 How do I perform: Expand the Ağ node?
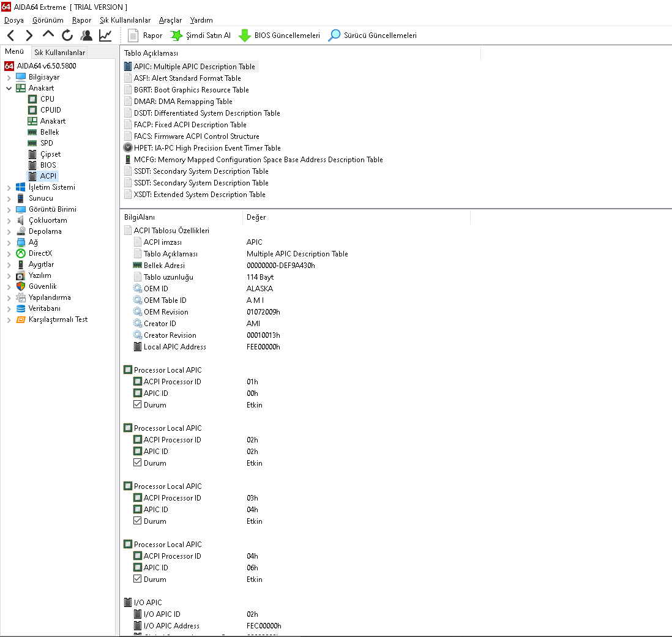(x=9, y=243)
